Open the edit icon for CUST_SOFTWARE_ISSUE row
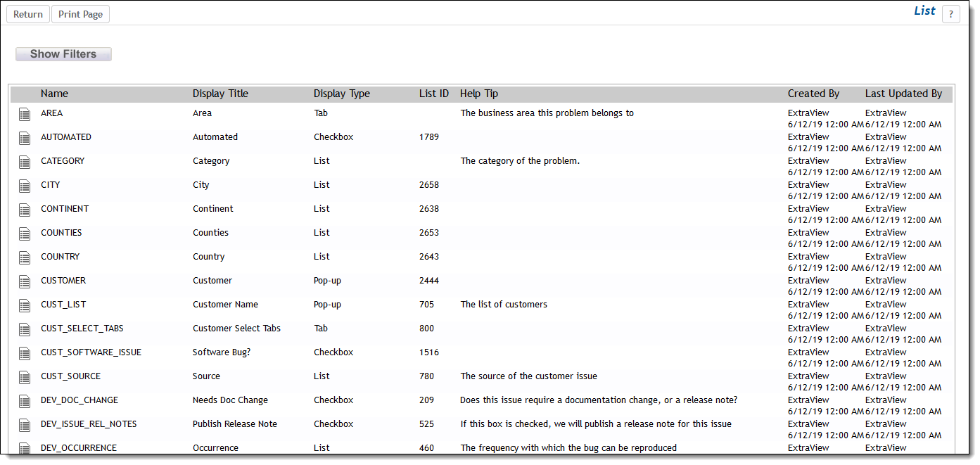Screen dimensions: 980x465 click(x=25, y=353)
